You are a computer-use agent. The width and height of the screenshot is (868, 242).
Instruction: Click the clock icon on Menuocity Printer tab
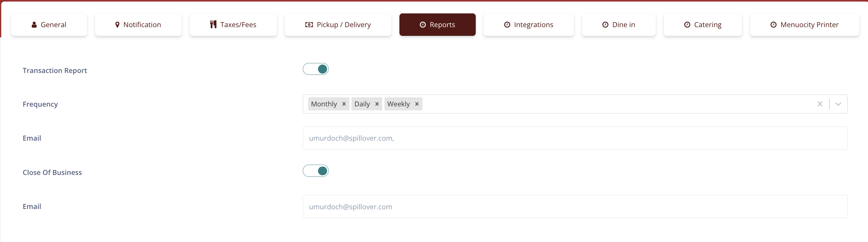773,25
